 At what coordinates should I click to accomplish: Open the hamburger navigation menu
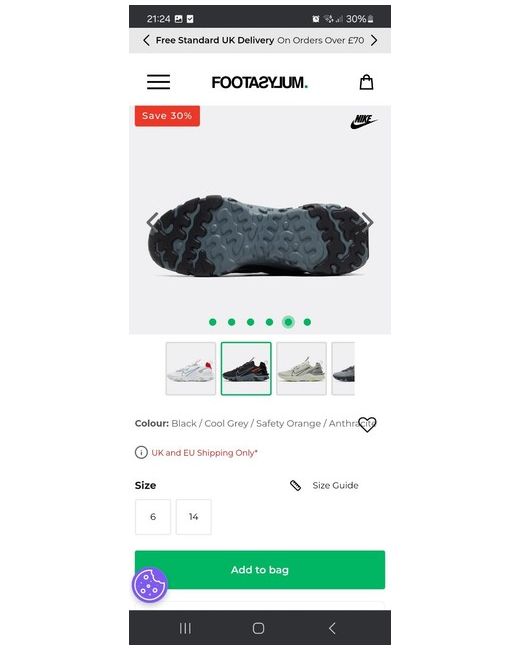pos(158,82)
